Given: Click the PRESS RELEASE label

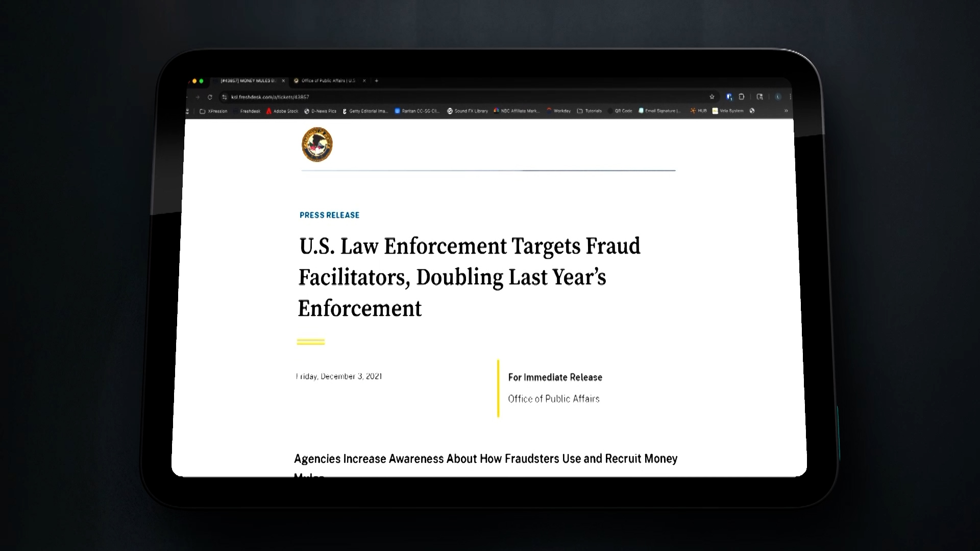Looking at the screenshot, I should click(329, 215).
